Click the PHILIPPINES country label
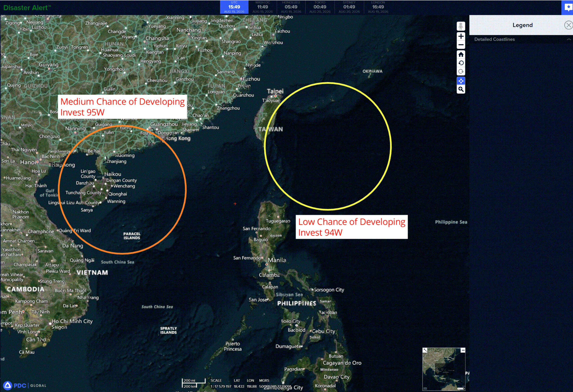Image resolution: width=573 pixels, height=392 pixels. tap(297, 303)
